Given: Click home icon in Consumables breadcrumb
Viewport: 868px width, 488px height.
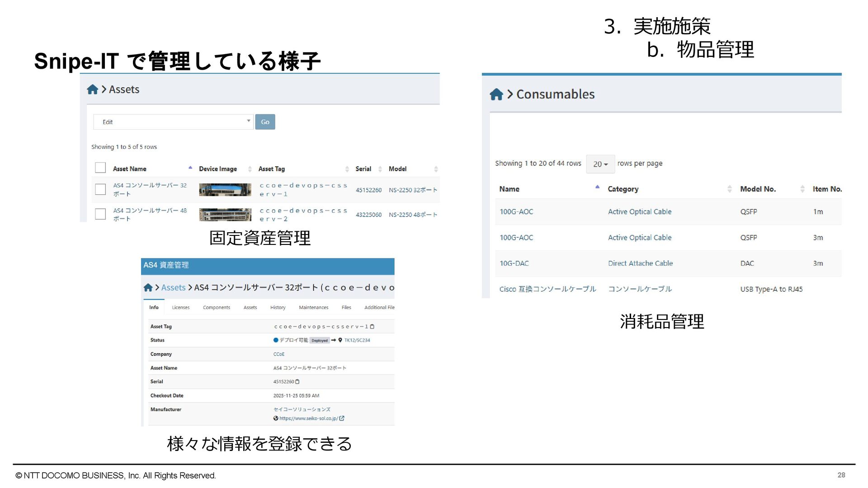Looking at the screenshot, I should coord(496,94).
